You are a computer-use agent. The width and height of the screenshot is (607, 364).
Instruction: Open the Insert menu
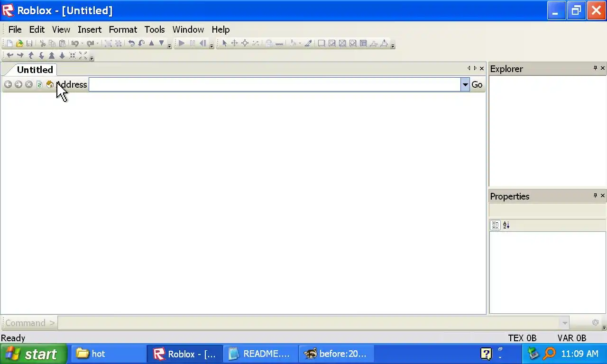(x=90, y=29)
